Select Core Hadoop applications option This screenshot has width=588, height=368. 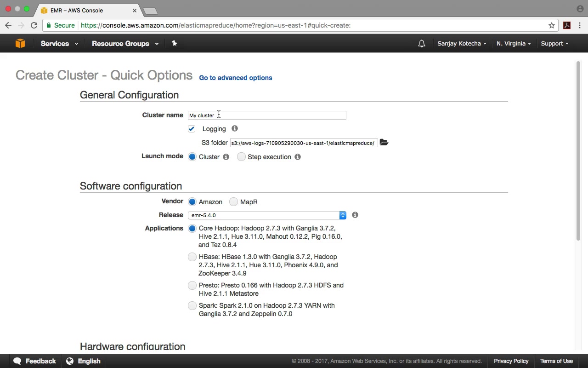pyautogui.click(x=192, y=228)
